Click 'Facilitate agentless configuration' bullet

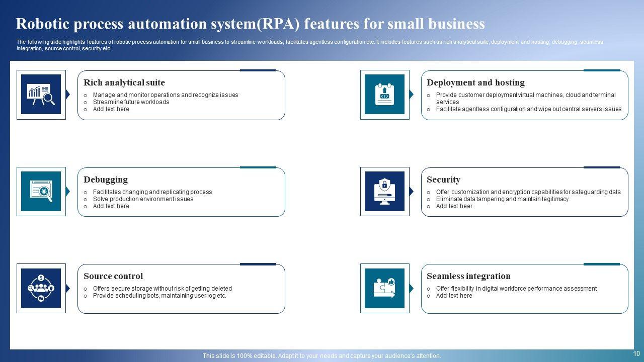pos(529,109)
